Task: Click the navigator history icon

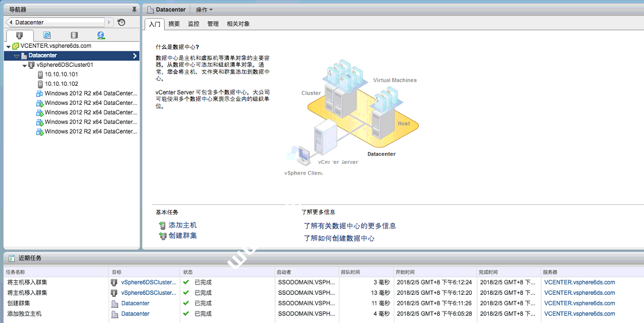Action: click(122, 22)
